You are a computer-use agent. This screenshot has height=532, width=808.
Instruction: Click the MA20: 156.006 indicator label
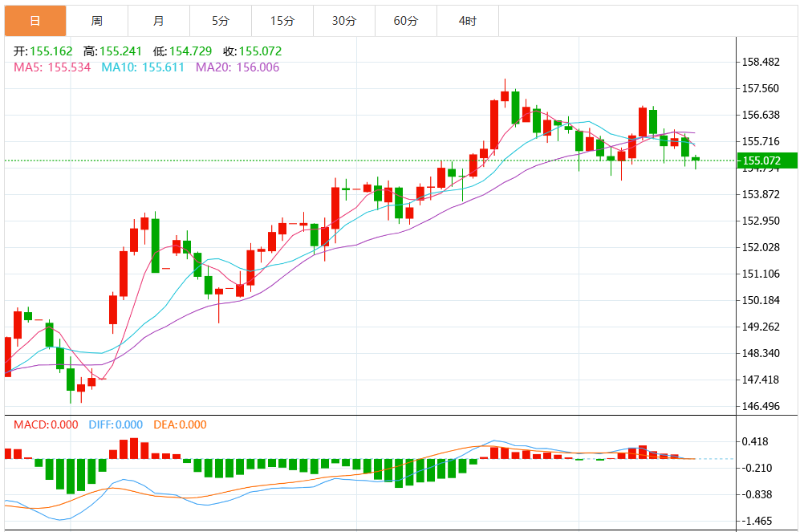pyautogui.click(x=238, y=67)
